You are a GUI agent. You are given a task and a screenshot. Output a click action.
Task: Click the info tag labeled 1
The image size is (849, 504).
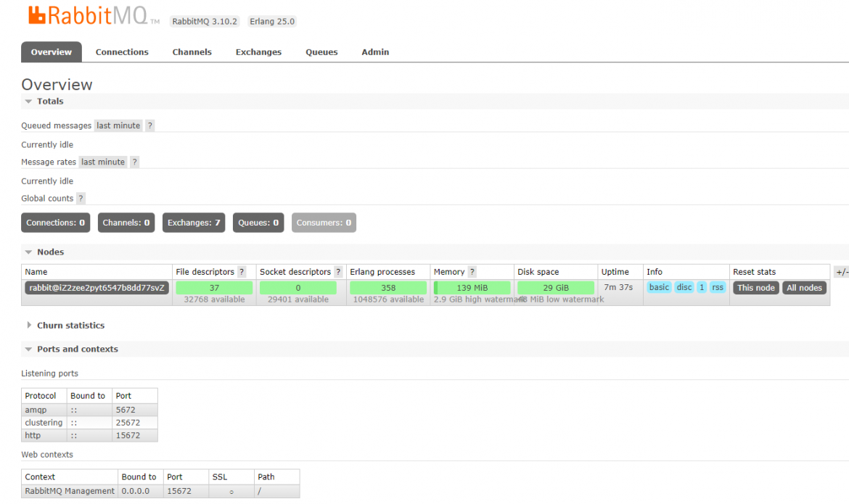702,287
